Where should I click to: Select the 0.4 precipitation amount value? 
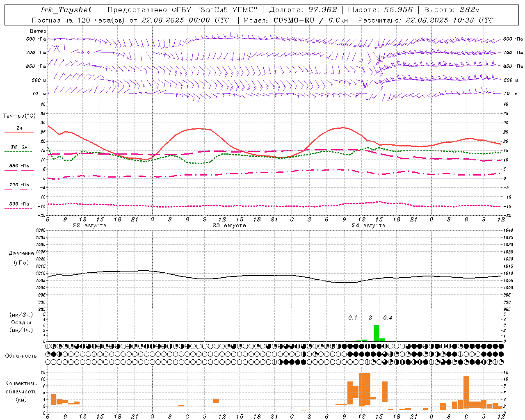pos(388,318)
